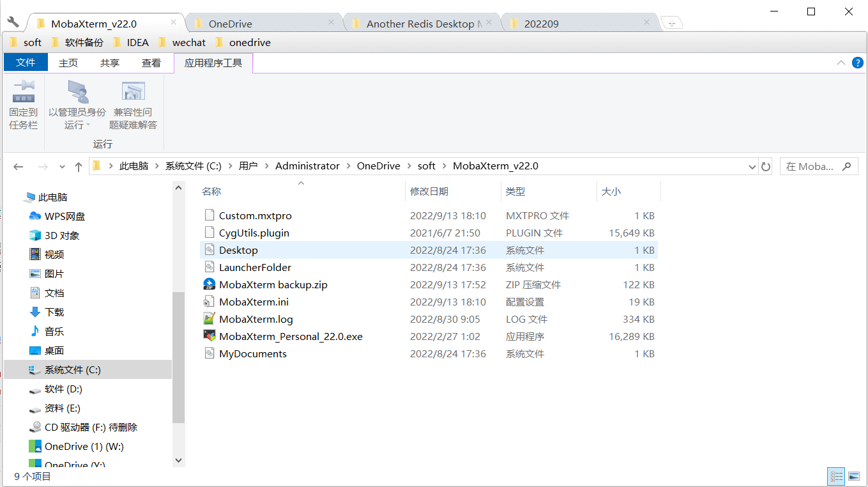Collapse the ribbon with the chevron
The height and width of the screenshot is (487, 868).
(841, 63)
